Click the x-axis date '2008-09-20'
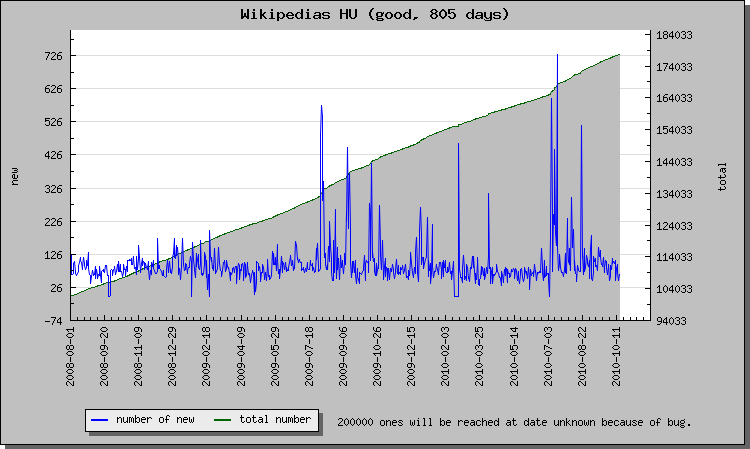 (x=104, y=357)
